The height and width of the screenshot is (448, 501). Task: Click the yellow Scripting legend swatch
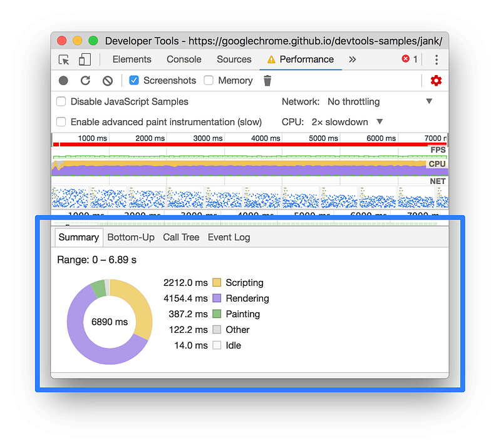[x=217, y=283]
